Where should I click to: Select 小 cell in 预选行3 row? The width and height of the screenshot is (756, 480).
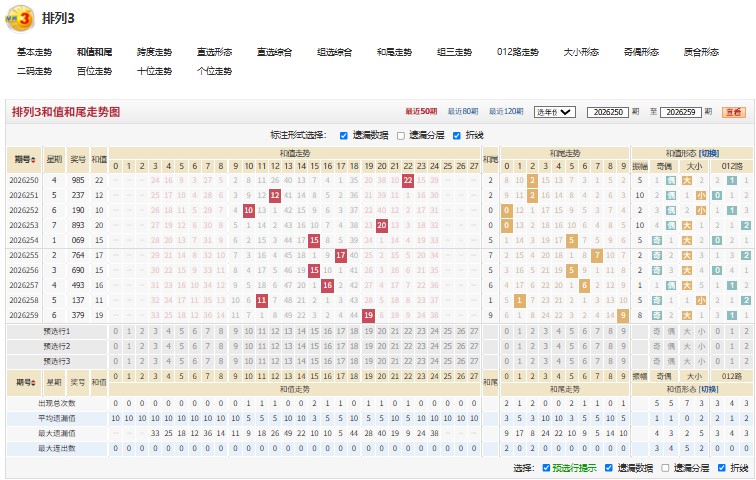pyautogui.click(x=701, y=361)
